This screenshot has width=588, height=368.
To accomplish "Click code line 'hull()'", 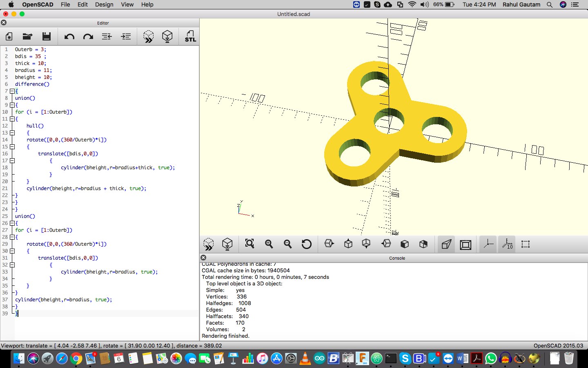I will click(35, 126).
